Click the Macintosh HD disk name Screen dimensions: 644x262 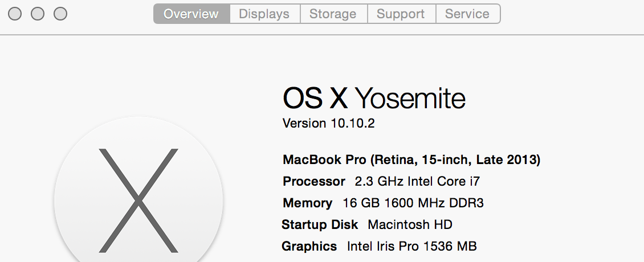[x=410, y=225]
